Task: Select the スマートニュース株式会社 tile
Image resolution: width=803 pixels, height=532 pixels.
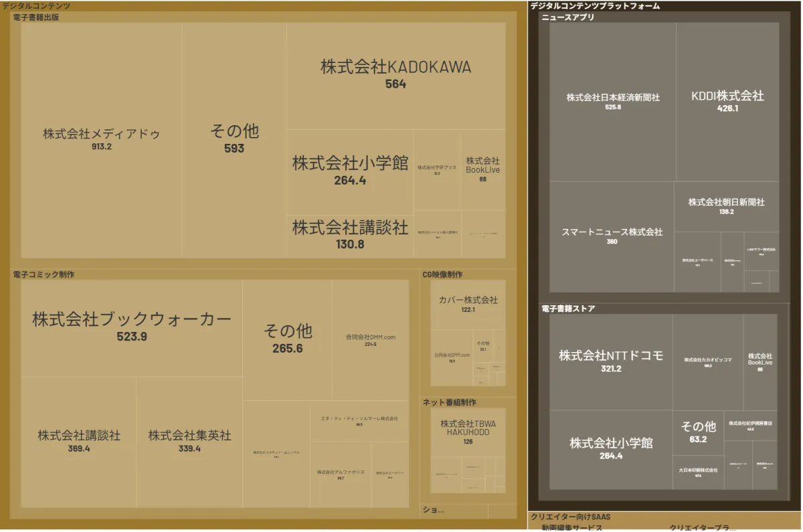Action: pyautogui.click(x=612, y=236)
